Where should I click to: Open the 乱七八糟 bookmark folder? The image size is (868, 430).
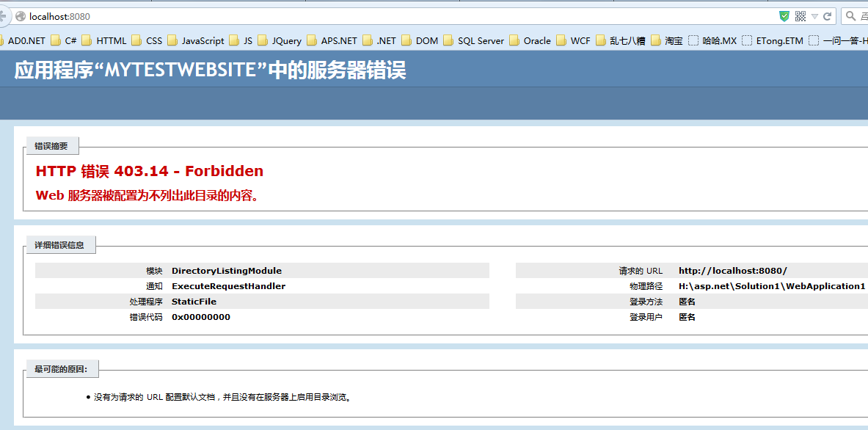click(621, 40)
